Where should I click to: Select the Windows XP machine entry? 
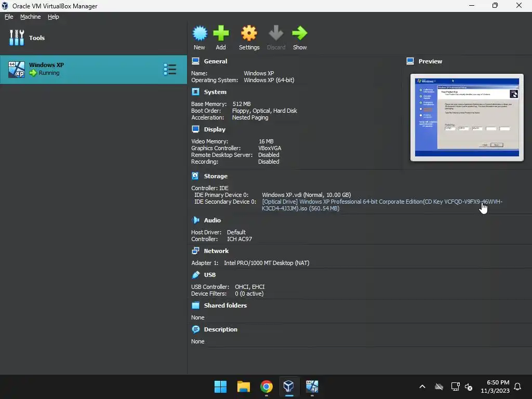coord(94,69)
